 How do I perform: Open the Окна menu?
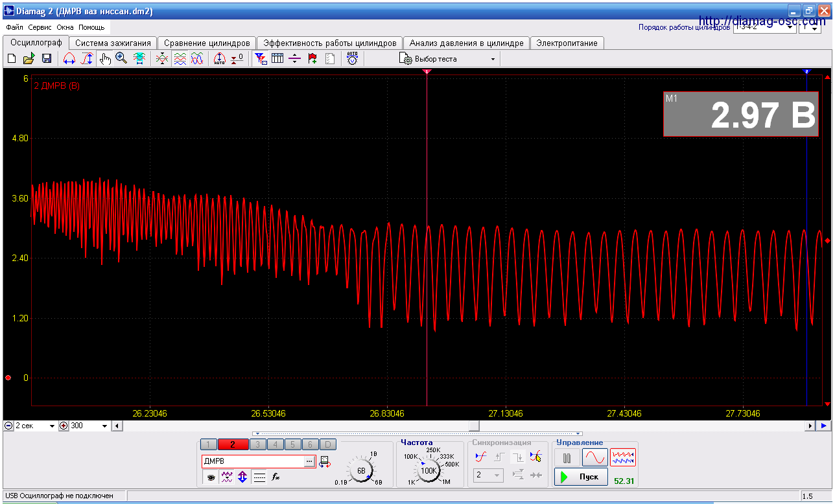pos(65,28)
